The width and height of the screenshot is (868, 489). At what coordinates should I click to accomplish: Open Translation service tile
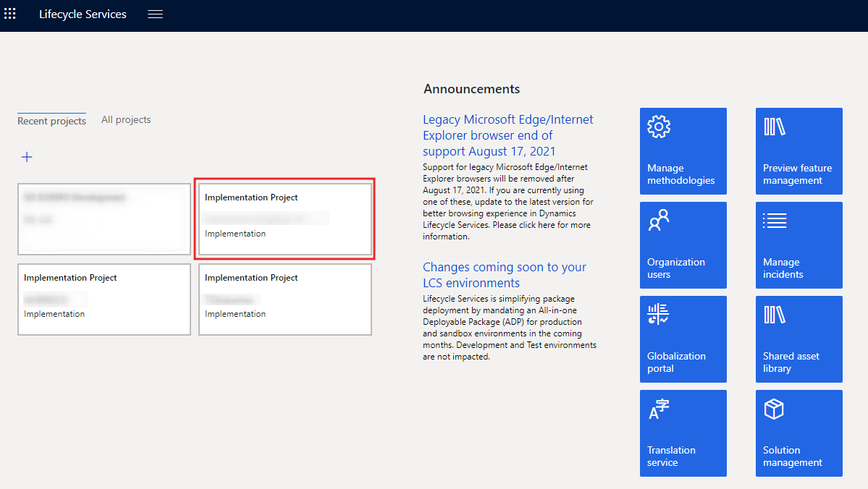point(683,433)
